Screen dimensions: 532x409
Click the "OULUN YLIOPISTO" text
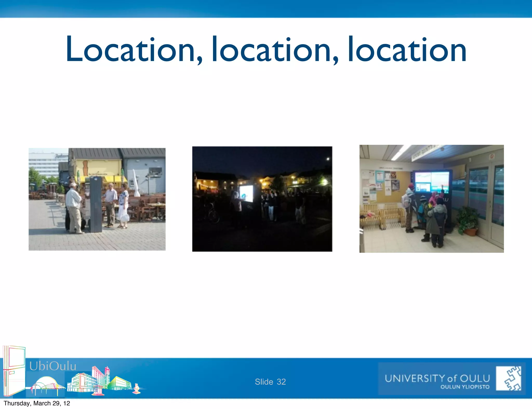[x=465, y=387]
